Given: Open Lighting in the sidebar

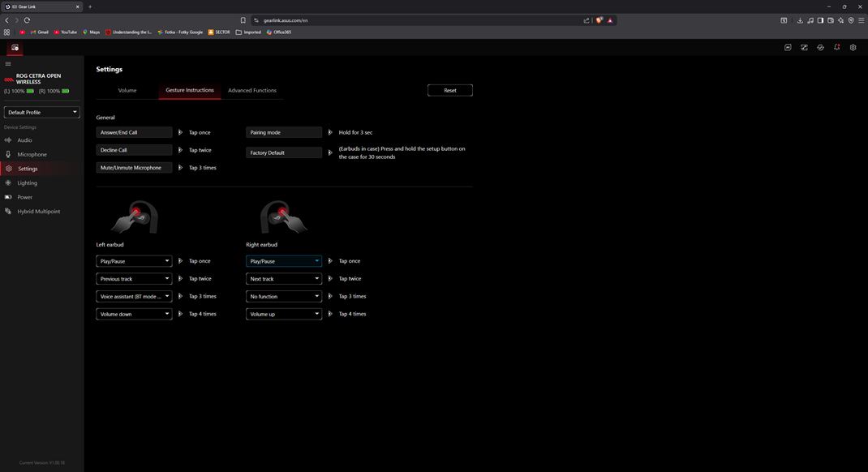Looking at the screenshot, I should (x=42, y=183).
